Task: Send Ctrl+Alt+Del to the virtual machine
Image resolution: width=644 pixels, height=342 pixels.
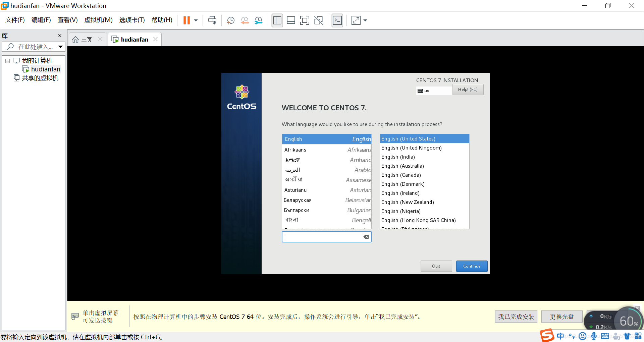Action: [x=212, y=20]
